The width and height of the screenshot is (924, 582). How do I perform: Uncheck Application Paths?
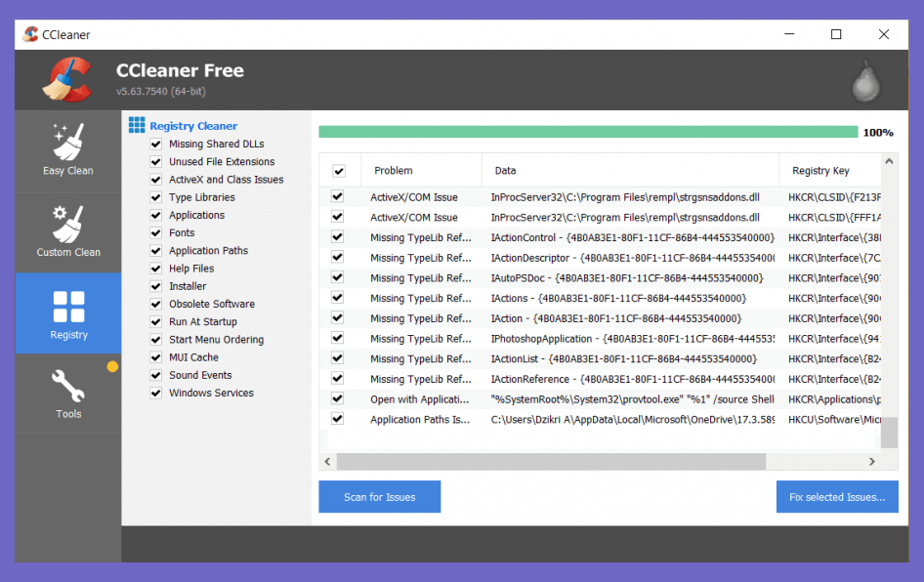tap(156, 250)
